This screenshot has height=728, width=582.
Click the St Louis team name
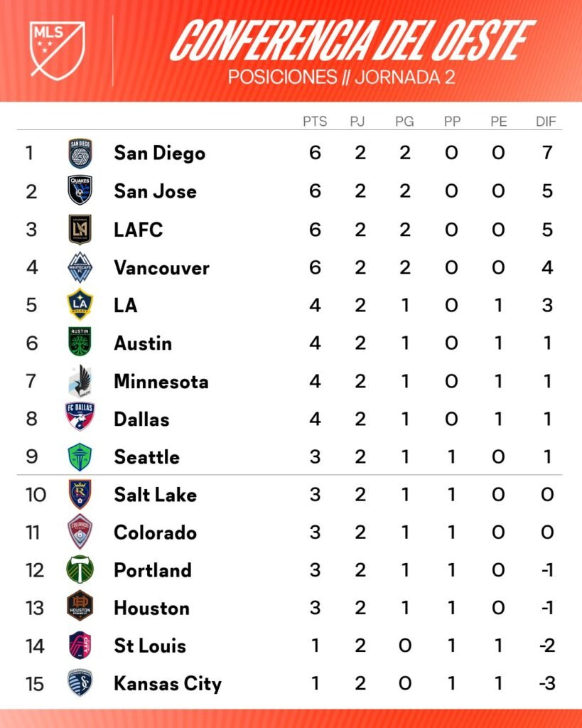(x=150, y=646)
